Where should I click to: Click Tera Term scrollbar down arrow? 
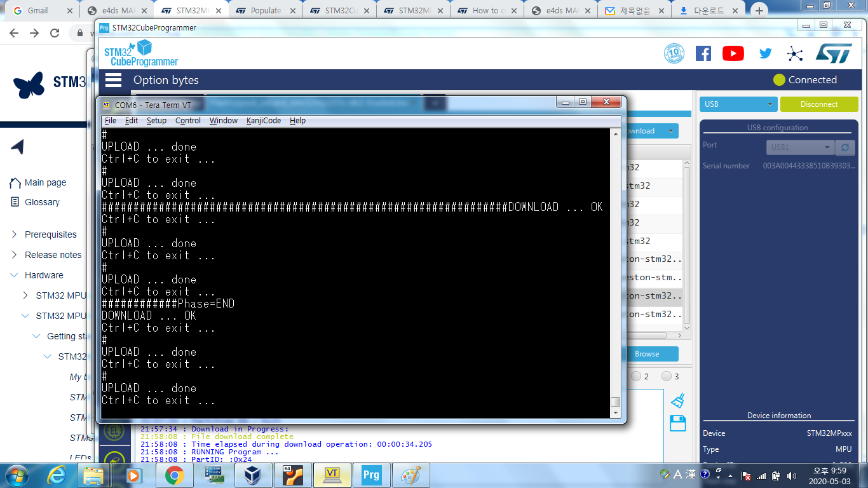(x=615, y=412)
